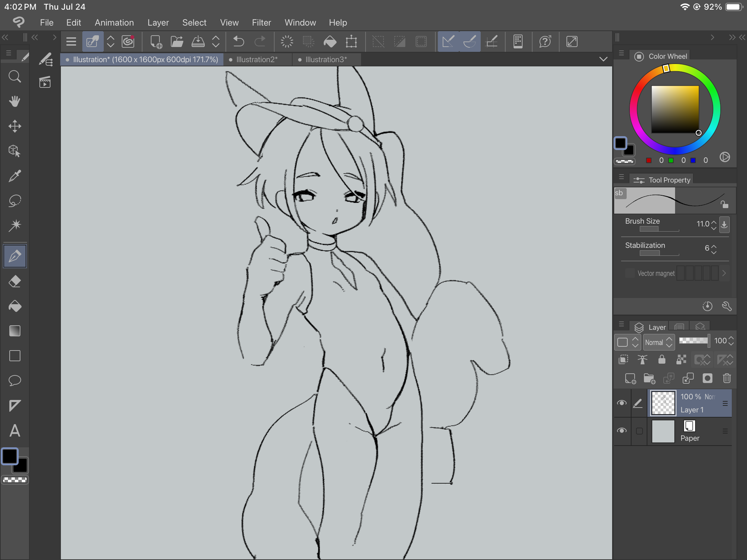Click the layer opacity slider
This screenshot has height=560, width=747.
point(694,340)
